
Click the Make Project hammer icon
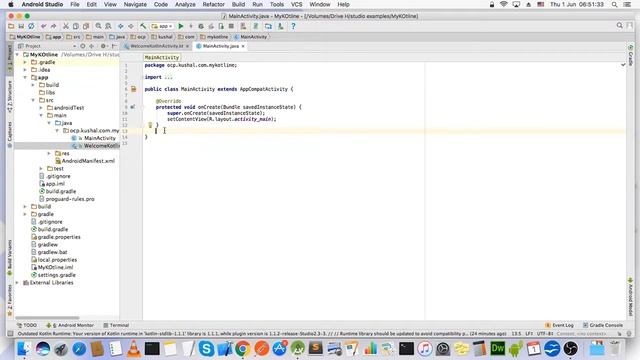pyautogui.click(x=143, y=26)
